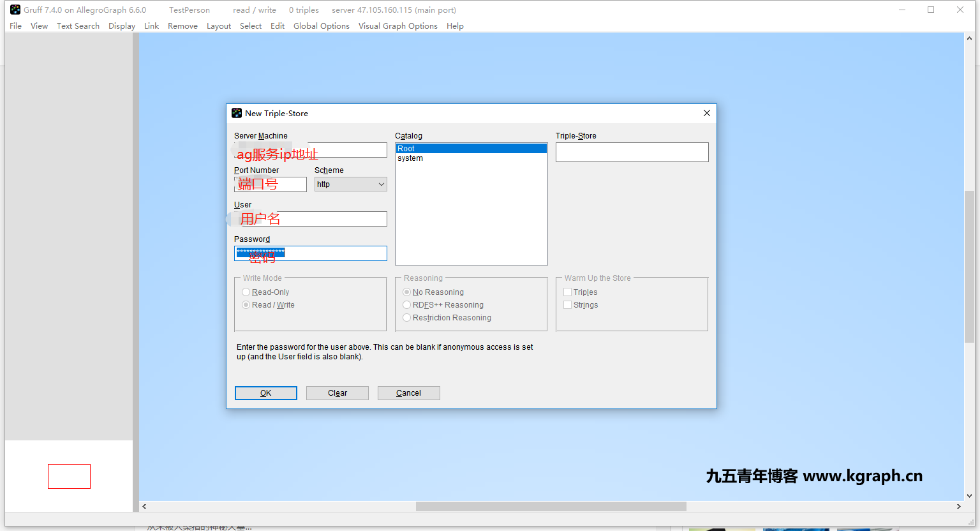
Task: Click the New Triple-Store dialog icon
Action: pyautogui.click(x=237, y=113)
